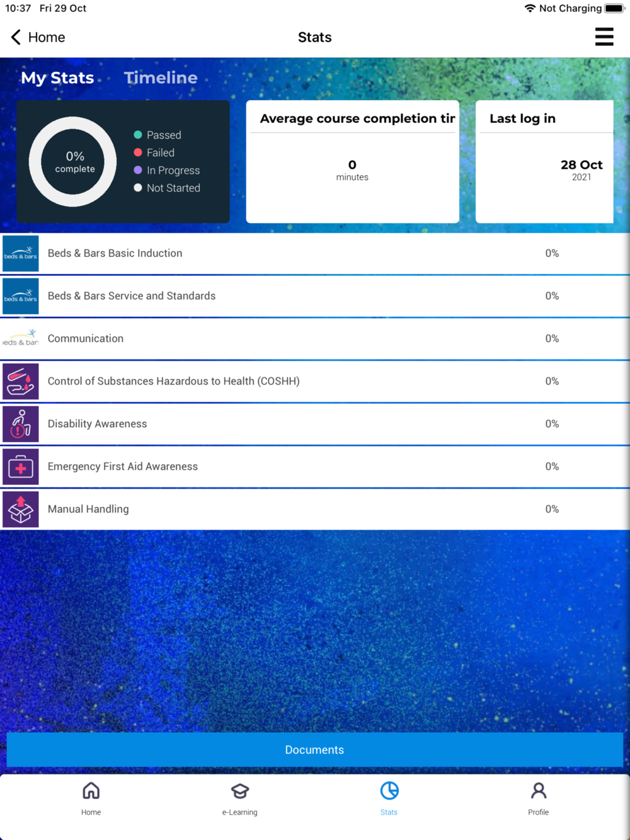
Task: Click the Stats page title
Action: (314, 37)
